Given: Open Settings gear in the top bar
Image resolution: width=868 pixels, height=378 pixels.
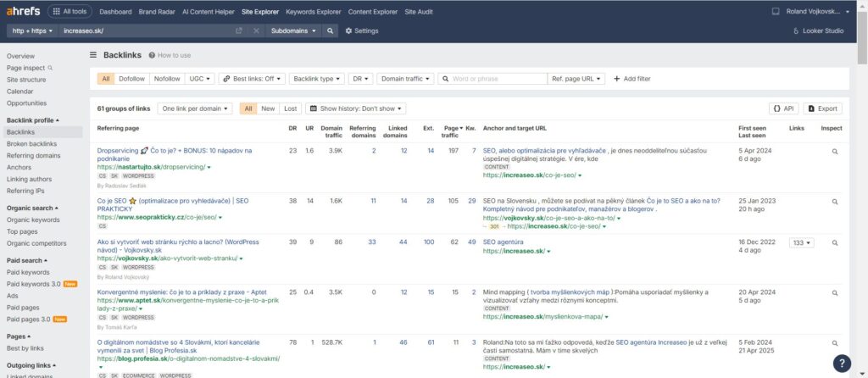Looking at the screenshot, I should pyautogui.click(x=362, y=31).
